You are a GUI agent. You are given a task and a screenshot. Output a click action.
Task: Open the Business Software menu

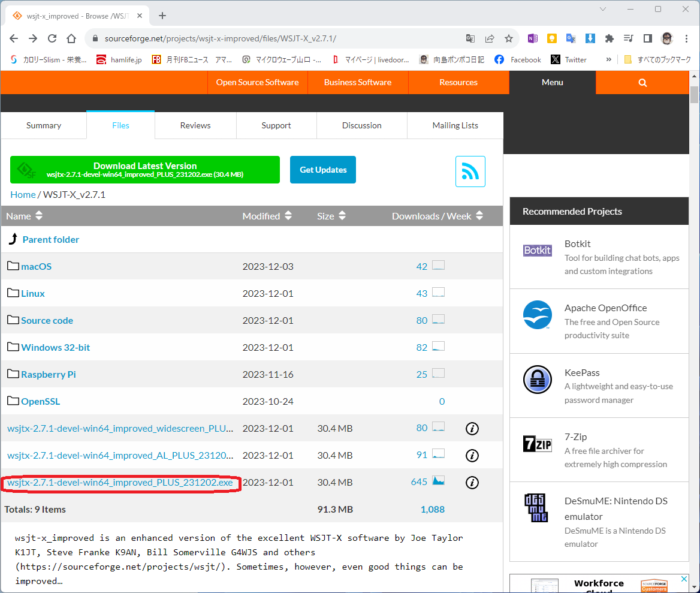click(358, 83)
